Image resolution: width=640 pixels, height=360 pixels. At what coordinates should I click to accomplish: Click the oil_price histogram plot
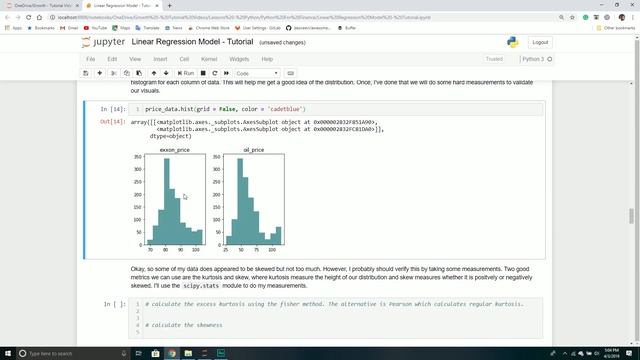coord(254,200)
